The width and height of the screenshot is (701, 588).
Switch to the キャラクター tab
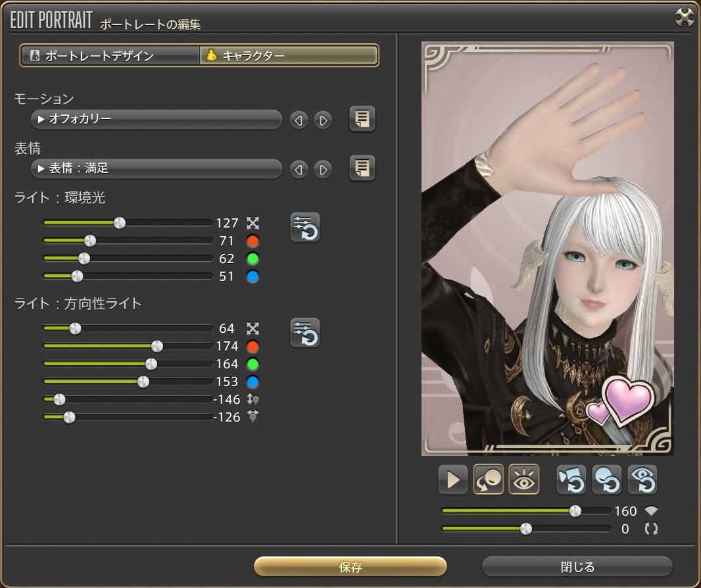(289, 56)
